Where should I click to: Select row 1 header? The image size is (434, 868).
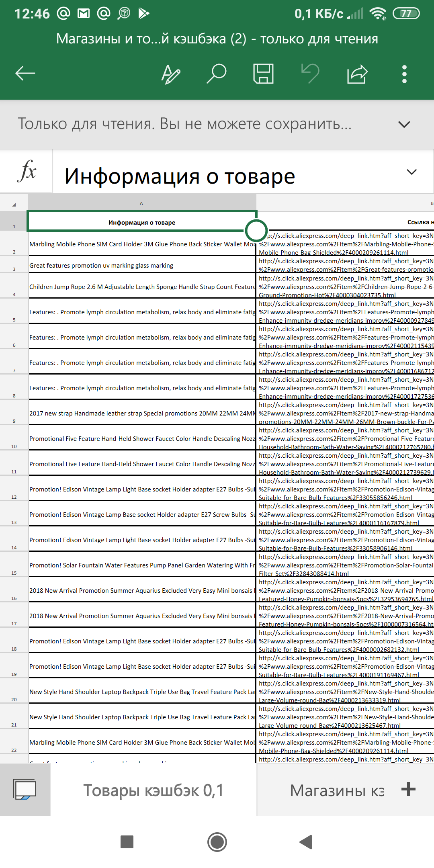coord(14,221)
